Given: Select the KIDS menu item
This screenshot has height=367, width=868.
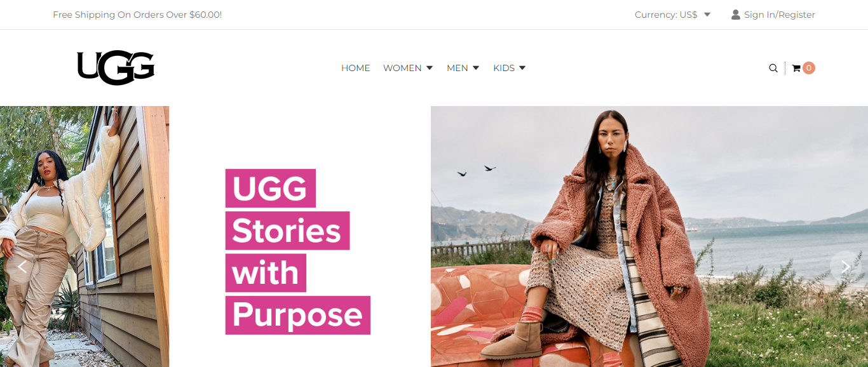Looking at the screenshot, I should [x=504, y=68].
